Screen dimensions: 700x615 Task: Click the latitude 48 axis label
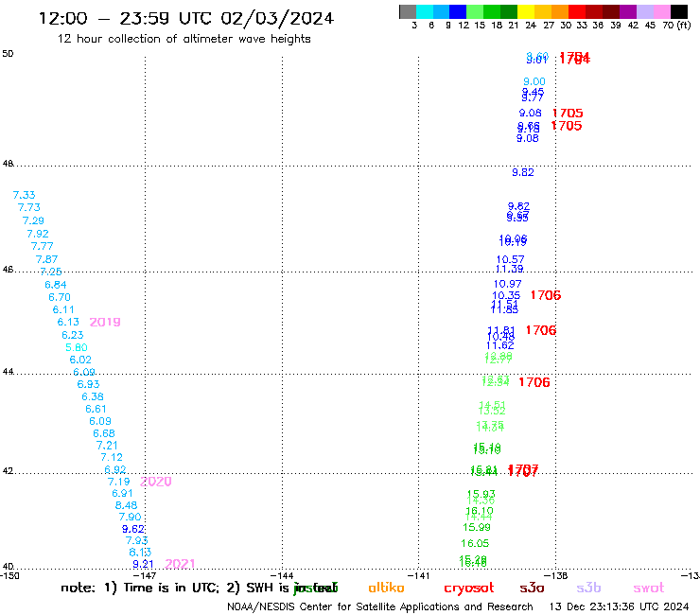8,164
